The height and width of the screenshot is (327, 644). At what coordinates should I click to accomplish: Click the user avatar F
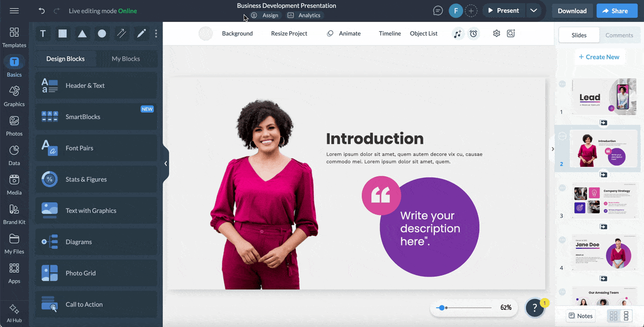[456, 11]
